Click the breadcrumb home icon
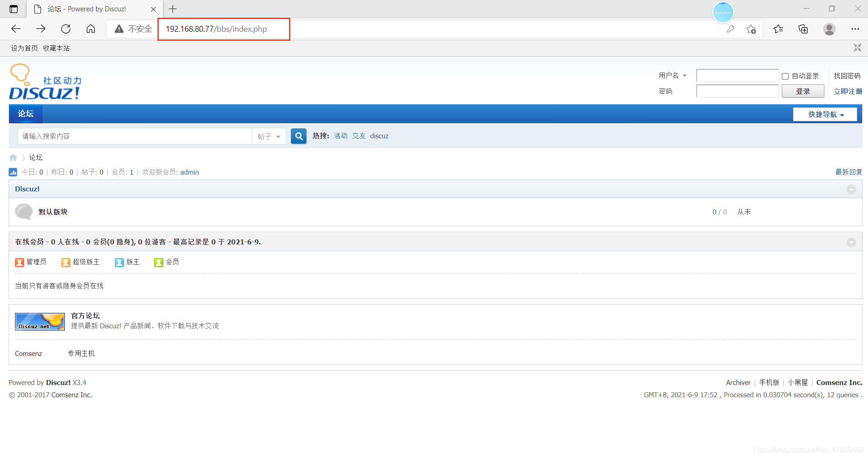Screen dimensions: 868x458 pyautogui.click(x=13, y=158)
